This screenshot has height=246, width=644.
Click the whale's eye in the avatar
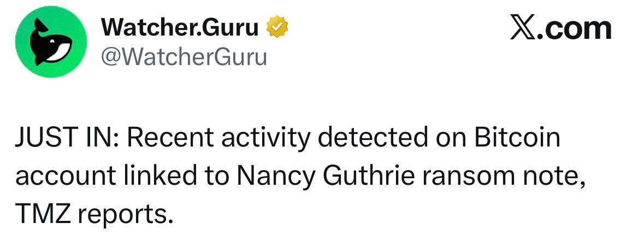pos(52,42)
